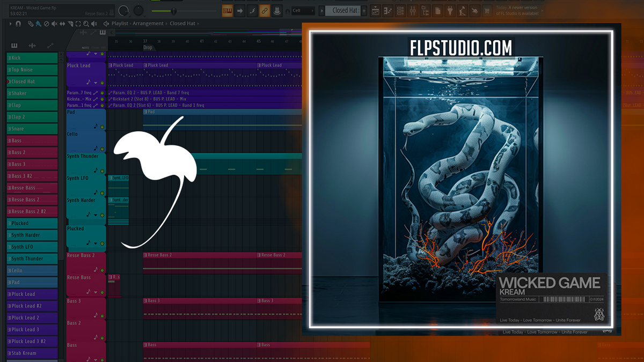Select the mute tool in the playlist toolbar
This screenshot has width=644, height=362.
(55, 24)
